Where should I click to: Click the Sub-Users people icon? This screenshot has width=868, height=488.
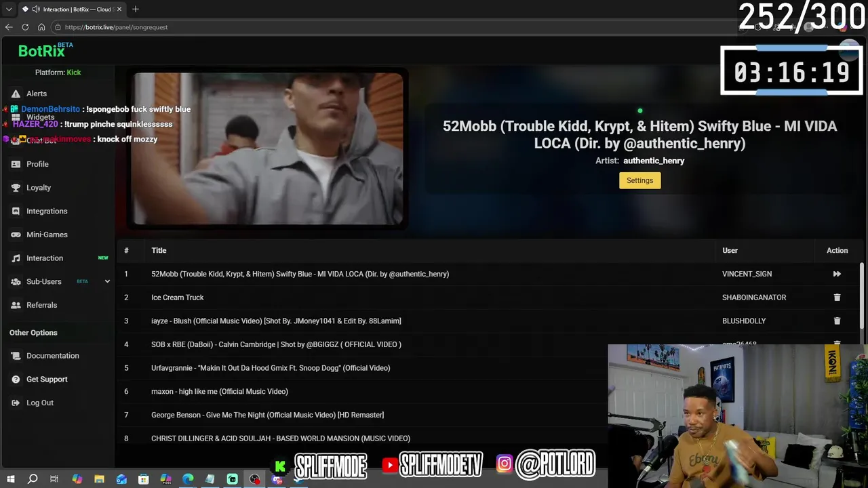pyautogui.click(x=16, y=281)
